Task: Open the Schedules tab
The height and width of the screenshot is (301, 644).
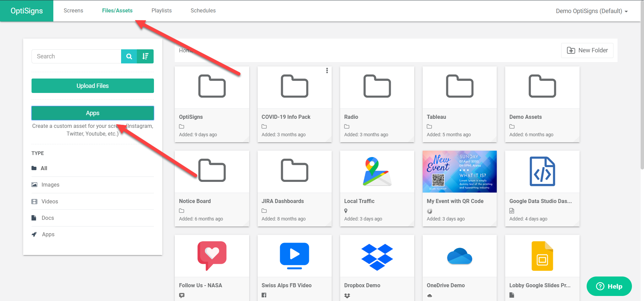Action: point(203,11)
